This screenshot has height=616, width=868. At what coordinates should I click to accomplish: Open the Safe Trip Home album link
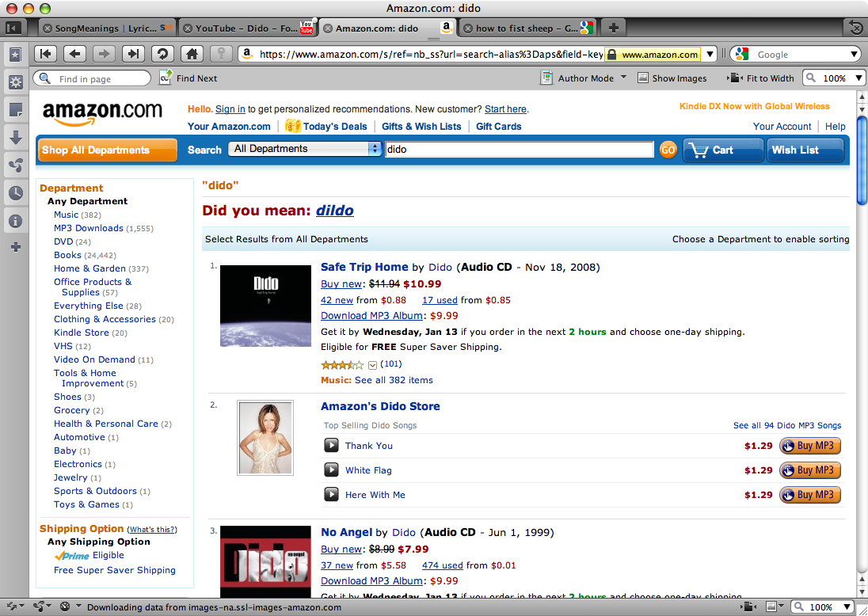[x=364, y=267]
